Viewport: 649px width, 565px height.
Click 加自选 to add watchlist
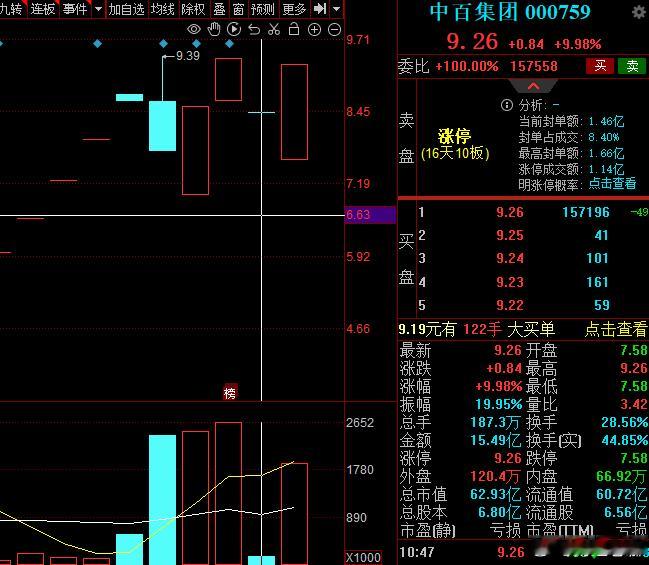point(126,9)
